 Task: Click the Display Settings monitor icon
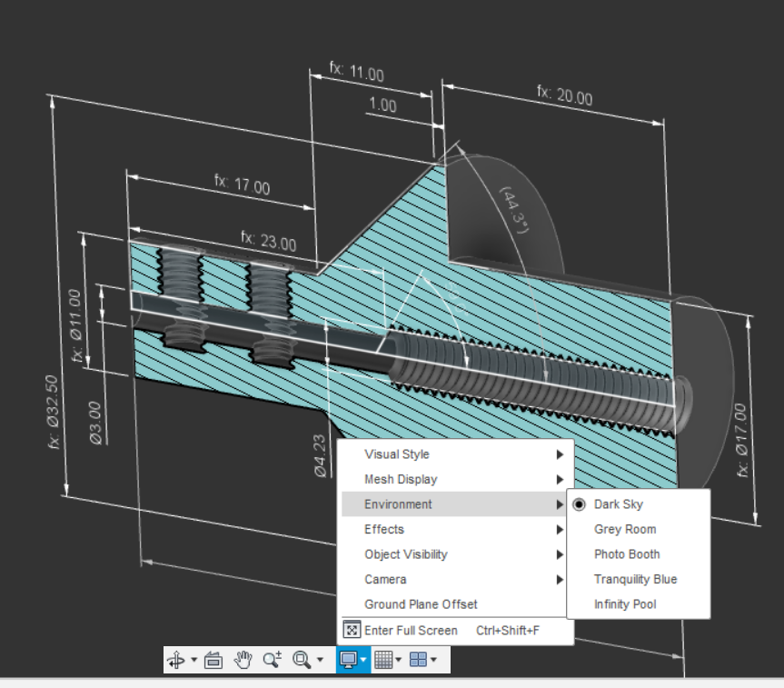pos(348,660)
